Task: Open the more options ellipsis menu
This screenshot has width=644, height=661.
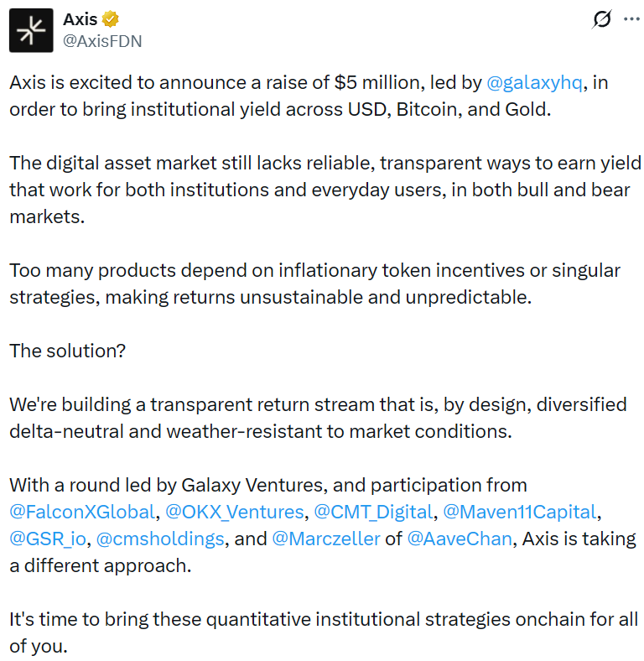Action: (x=631, y=19)
